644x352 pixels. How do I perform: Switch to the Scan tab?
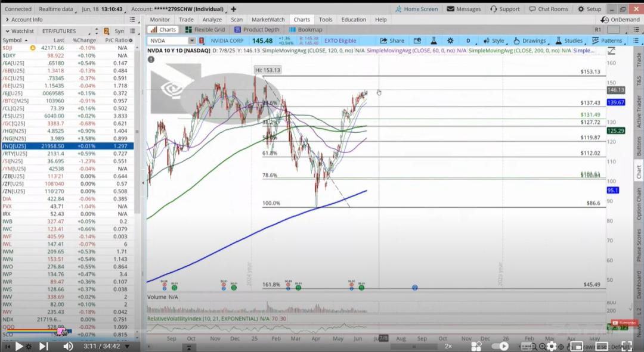[237, 19]
